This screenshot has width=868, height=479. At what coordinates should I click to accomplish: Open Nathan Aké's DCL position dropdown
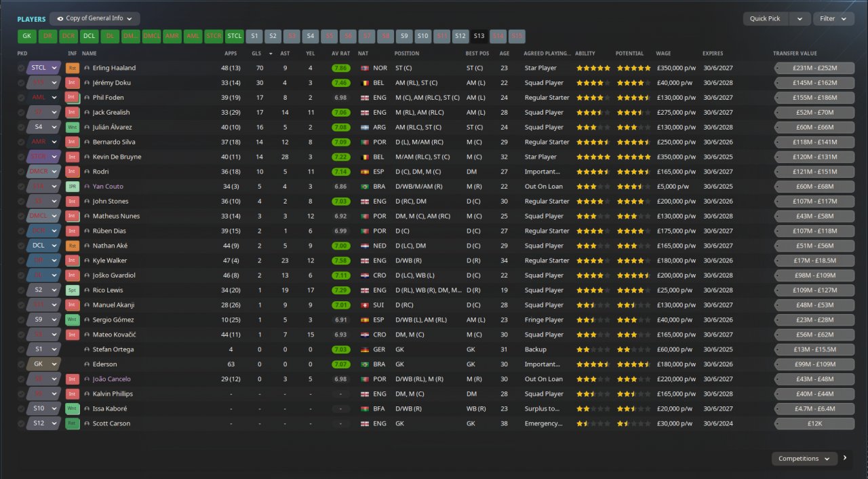[x=44, y=246]
